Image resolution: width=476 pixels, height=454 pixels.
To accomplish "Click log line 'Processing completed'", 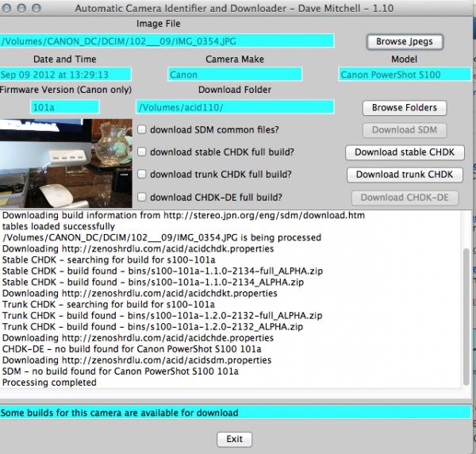I will tap(49, 383).
